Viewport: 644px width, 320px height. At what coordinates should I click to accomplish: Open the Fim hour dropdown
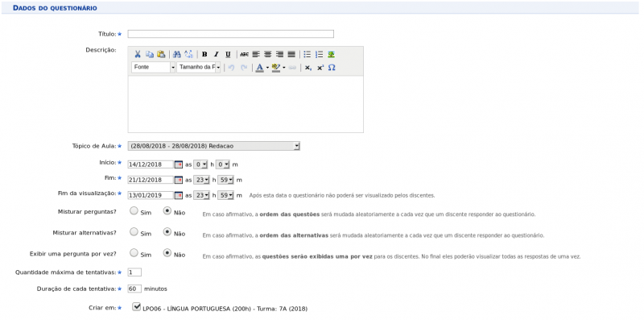tap(202, 180)
